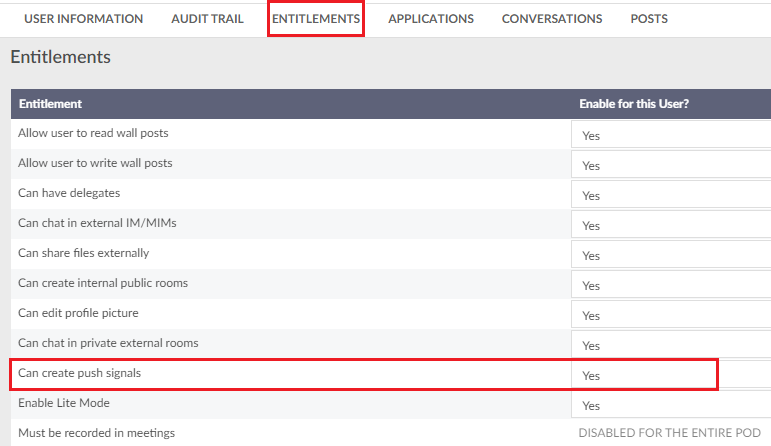
Task: Open dropdown for Allow user to write wall posts
Action: point(671,164)
